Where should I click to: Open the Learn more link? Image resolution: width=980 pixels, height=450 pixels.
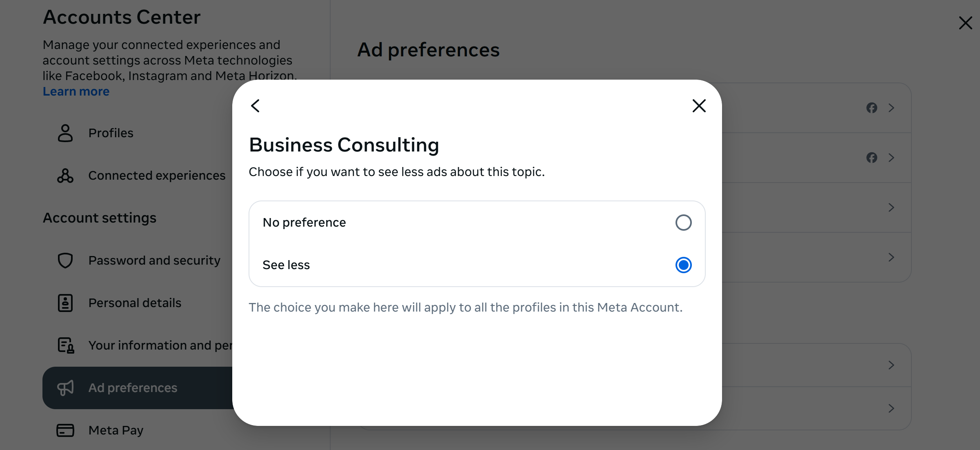76,91
